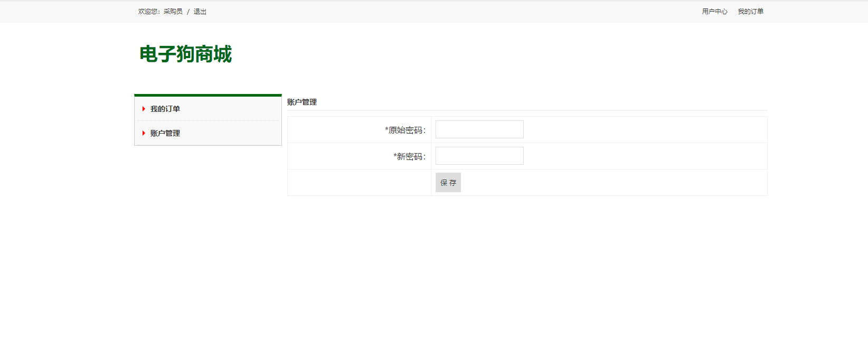Click red arrow beside sidebar 我的订单
Image resolution: width=868 pixels, height=339 pixels.
click(144, 109)
